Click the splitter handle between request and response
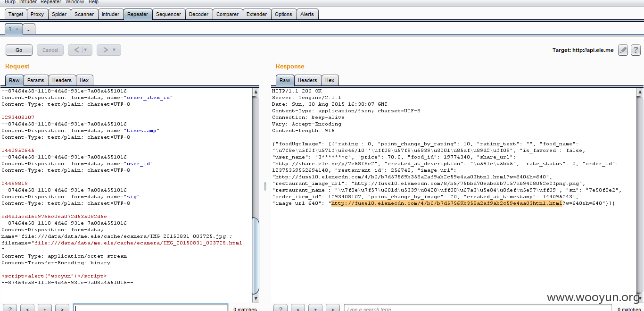Image resolution: width=644 pixels, height=311 pixels. coord(265,187)
